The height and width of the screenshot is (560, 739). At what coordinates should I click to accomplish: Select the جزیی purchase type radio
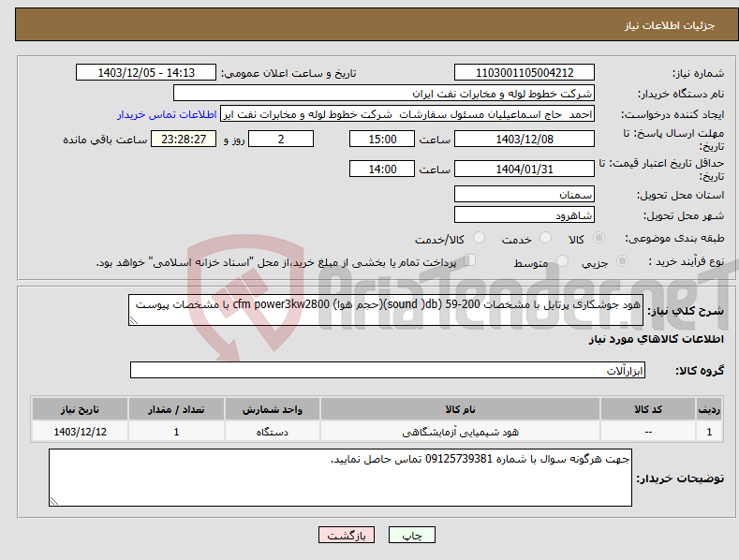click(x=622, y=260)
